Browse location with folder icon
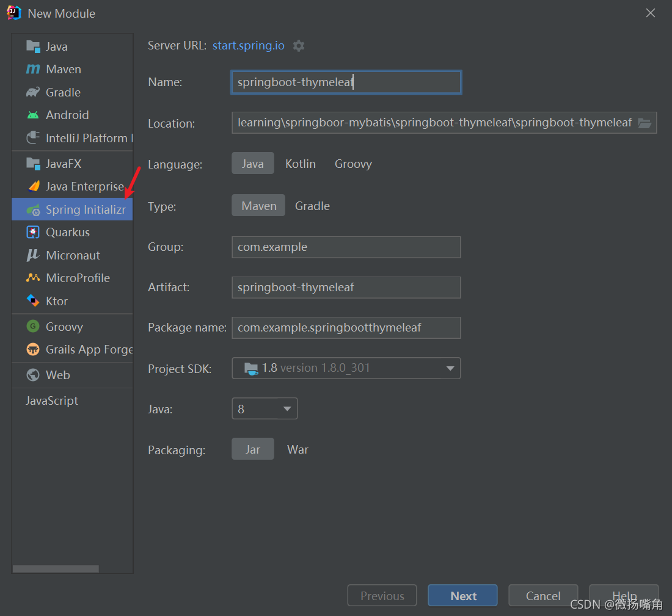This screenshot has width=672, height=616. (645, 123)
